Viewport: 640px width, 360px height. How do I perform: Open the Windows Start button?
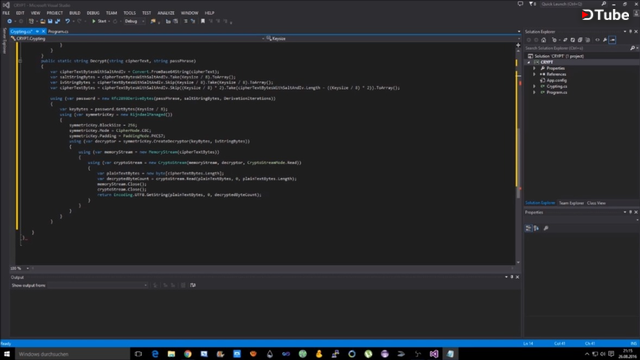tap(7, 354)
